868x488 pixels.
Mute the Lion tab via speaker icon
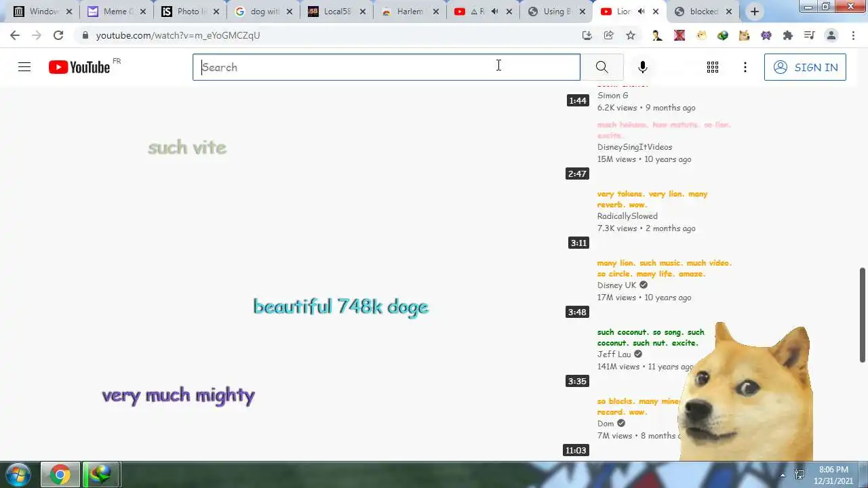(641, 12)
